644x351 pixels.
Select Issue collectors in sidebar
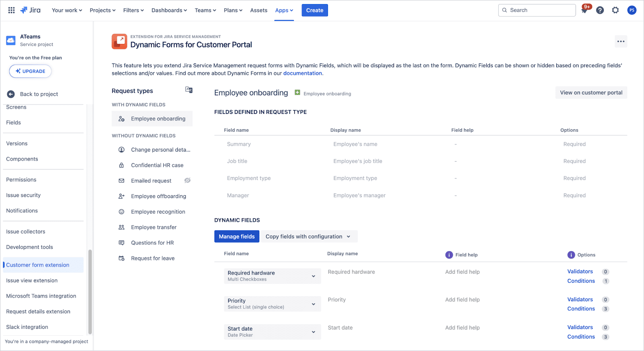point(26,232)
